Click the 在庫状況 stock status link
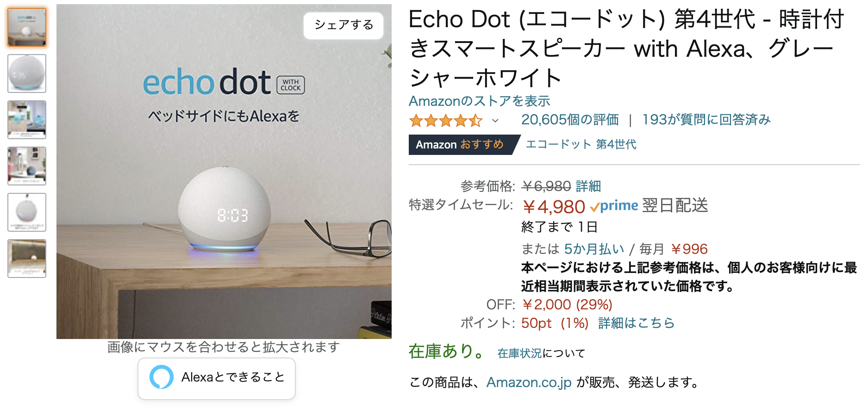 [x=519, y=354]
